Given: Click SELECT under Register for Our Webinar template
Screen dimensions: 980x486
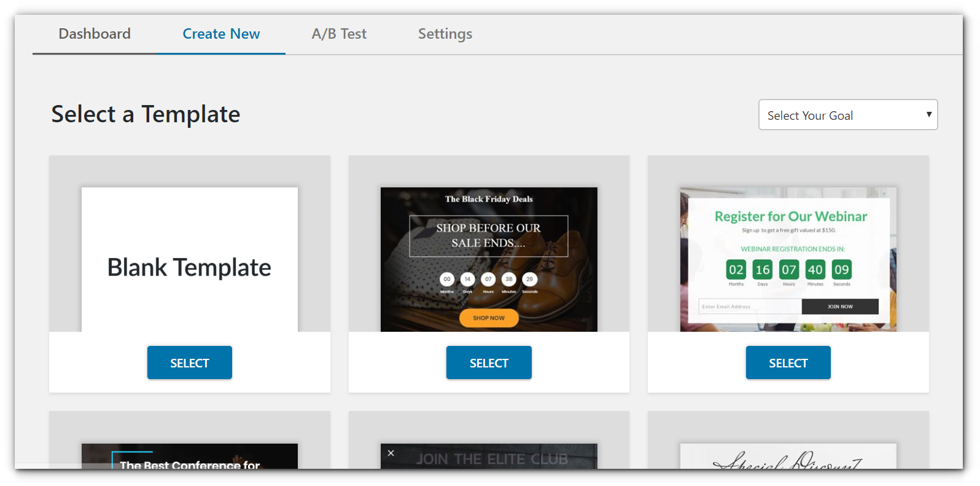Looking at the screenshot, I should 788,363.
